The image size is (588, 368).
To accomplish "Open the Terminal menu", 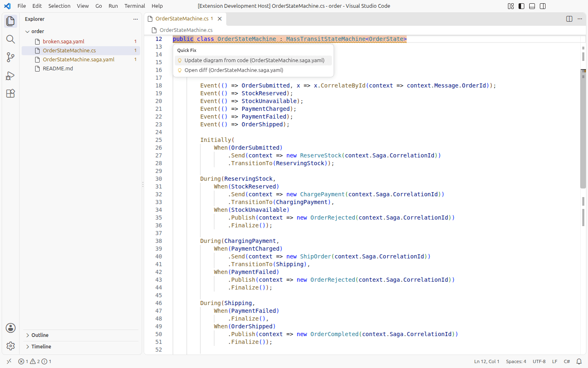I will [x=135, y=6].
